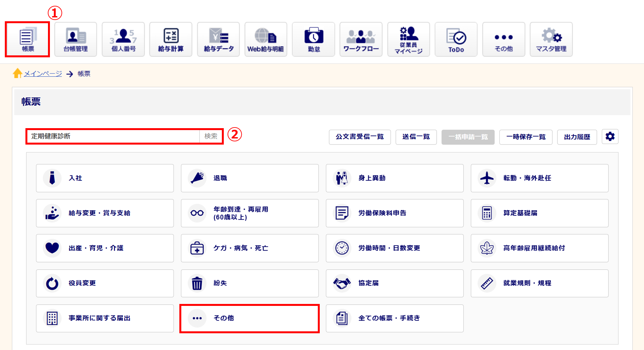Open 公文書受信一覧 list
Image resolution: width=644 pixels, height=350 pixels.
[x=360, y=137]
